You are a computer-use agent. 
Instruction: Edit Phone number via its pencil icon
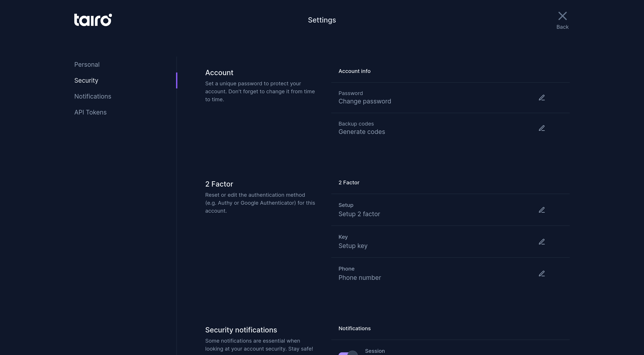(x=542, y=274)
